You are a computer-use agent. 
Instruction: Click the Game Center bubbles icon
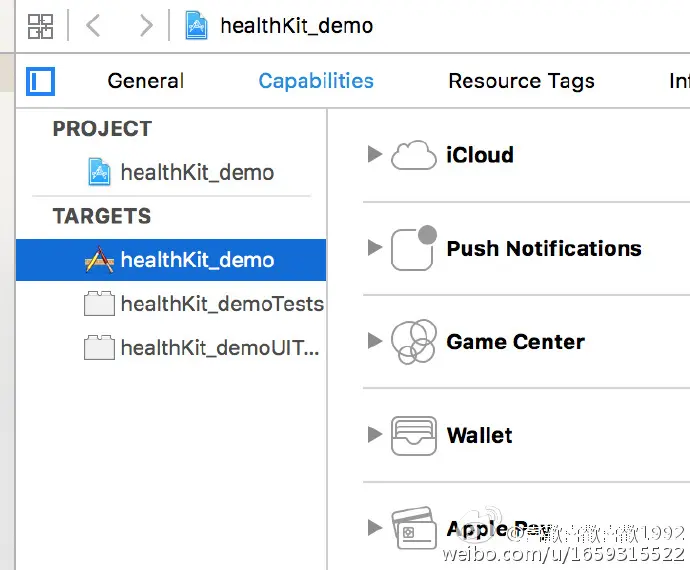[x=414, y=342]
